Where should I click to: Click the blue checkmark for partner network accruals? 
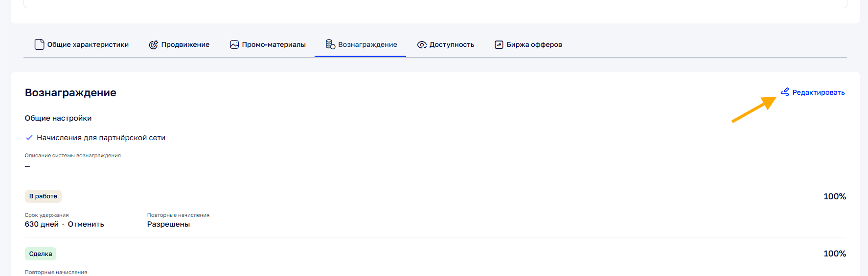[x=29, y=138]
